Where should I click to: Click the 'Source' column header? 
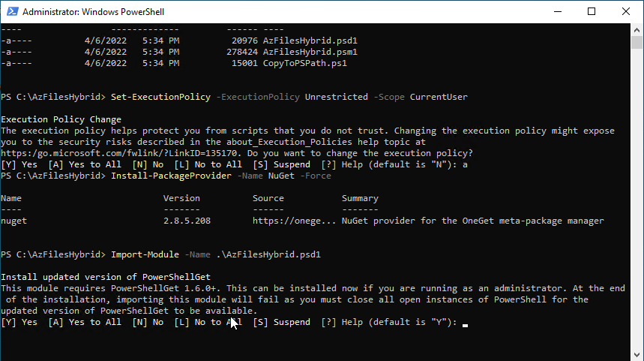(268, 198)
